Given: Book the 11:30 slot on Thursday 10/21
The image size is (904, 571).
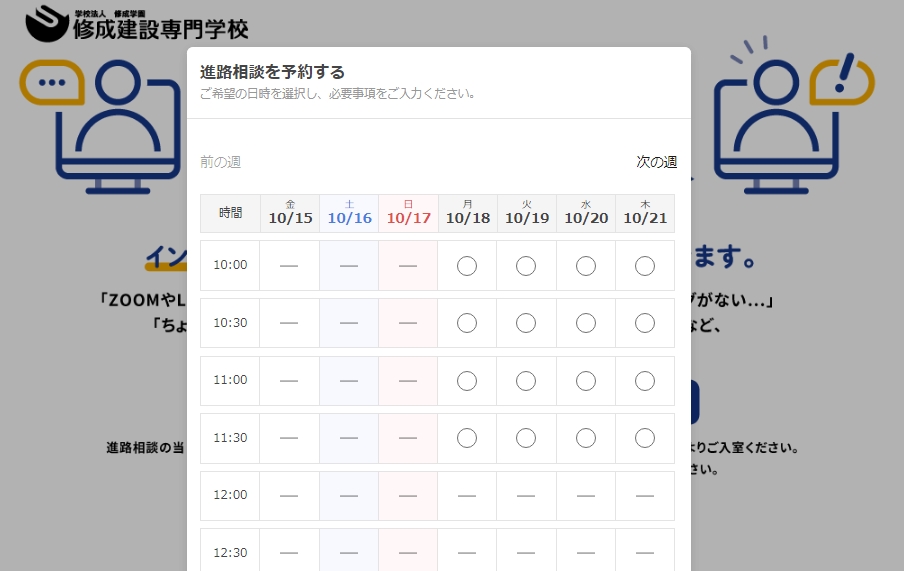Looking at the screenshot, I should (x=645, y=438).
